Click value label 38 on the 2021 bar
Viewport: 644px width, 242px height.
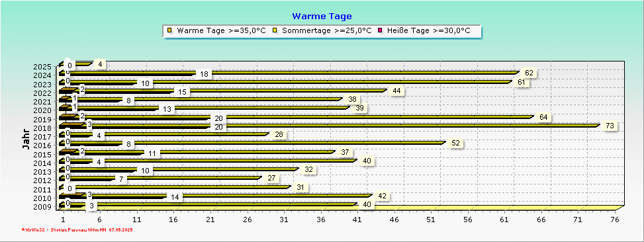click(x=352, y=99)
